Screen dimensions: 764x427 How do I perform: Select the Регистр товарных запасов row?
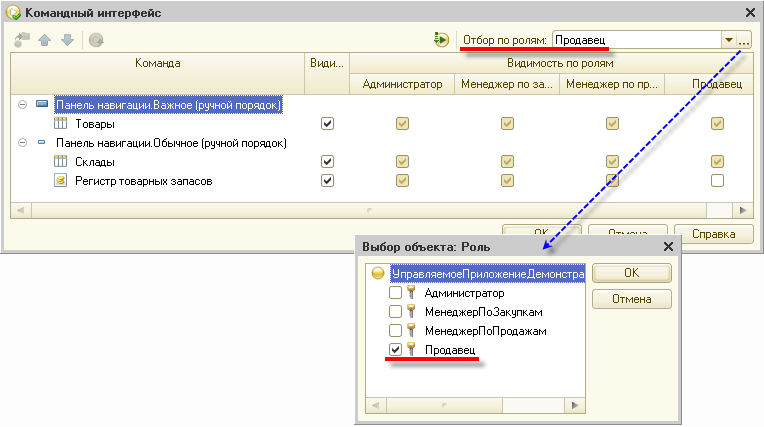click(x=144, y=181)
